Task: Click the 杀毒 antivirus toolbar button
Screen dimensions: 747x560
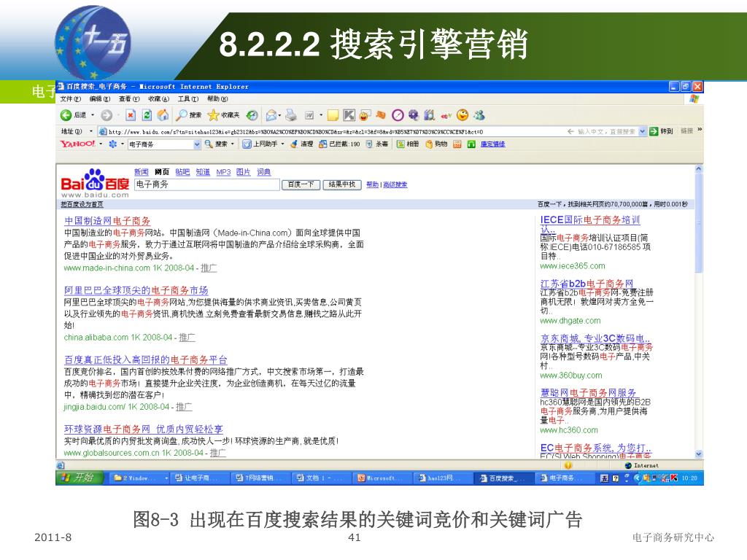Action: [x=377, y=144]
